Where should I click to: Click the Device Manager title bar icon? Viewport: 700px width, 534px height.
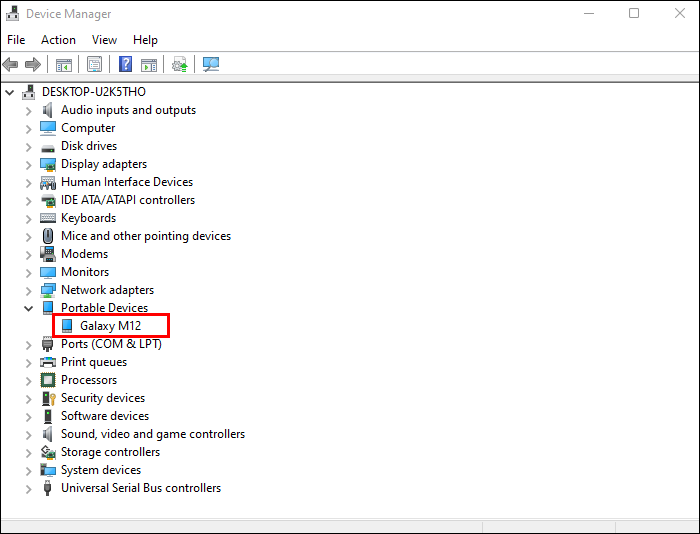tap(12, 13)
